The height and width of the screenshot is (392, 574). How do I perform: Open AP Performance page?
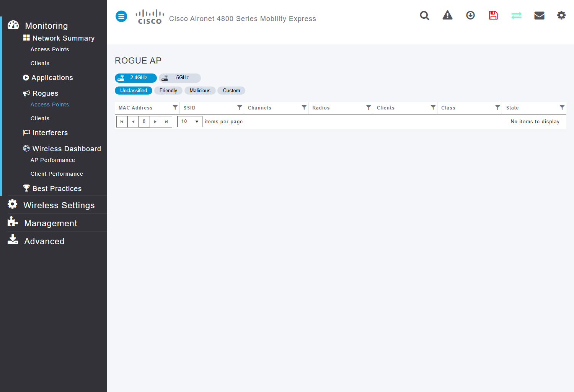[53, 160]
